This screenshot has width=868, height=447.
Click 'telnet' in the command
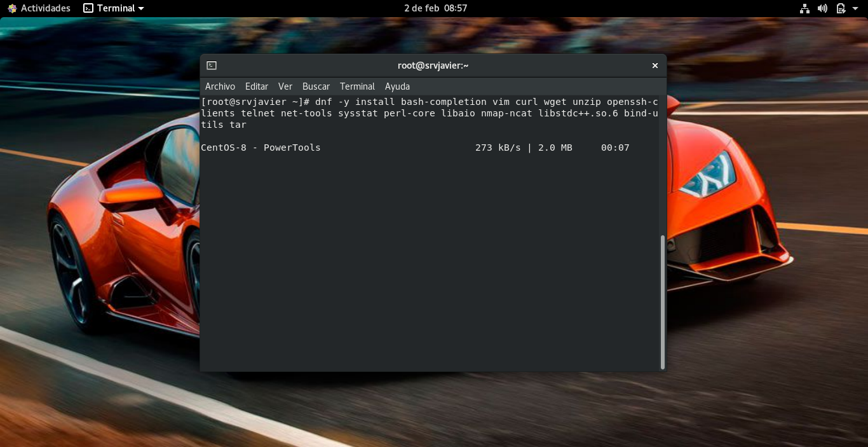coord(258,113)
